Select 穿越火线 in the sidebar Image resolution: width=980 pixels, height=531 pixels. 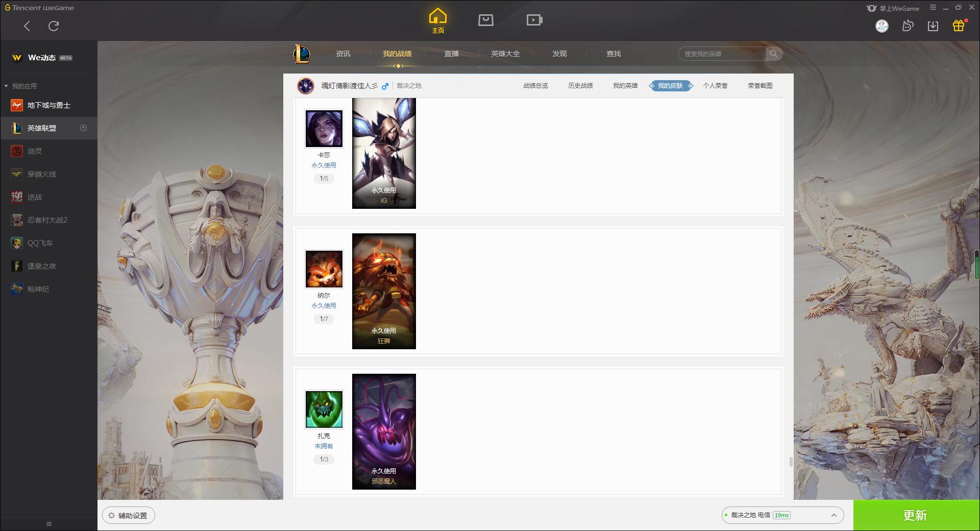(48, 174)
